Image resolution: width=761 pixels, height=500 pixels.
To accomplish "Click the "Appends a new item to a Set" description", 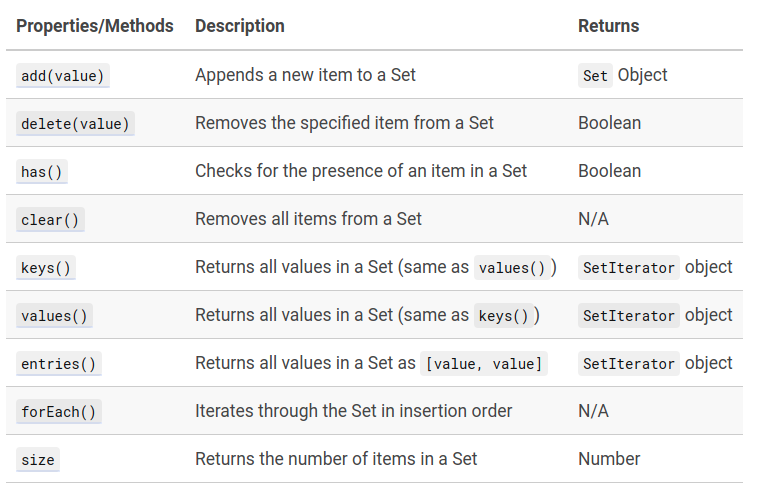I will (x=305, y=75).
